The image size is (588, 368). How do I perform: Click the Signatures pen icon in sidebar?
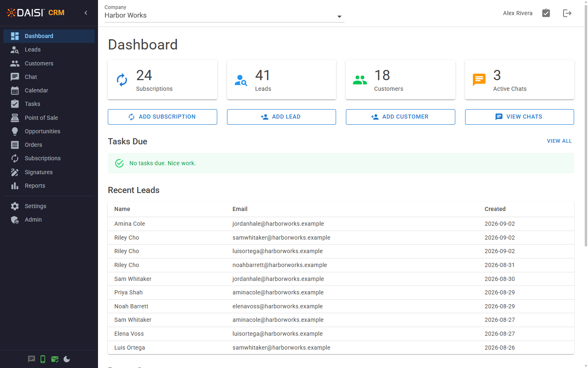[x=15, y=172]
